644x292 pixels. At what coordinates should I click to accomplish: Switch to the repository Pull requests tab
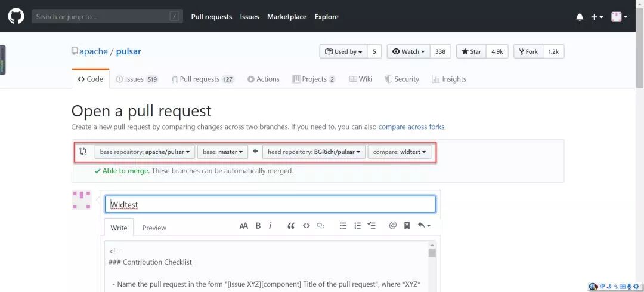(x=203, y=79)
